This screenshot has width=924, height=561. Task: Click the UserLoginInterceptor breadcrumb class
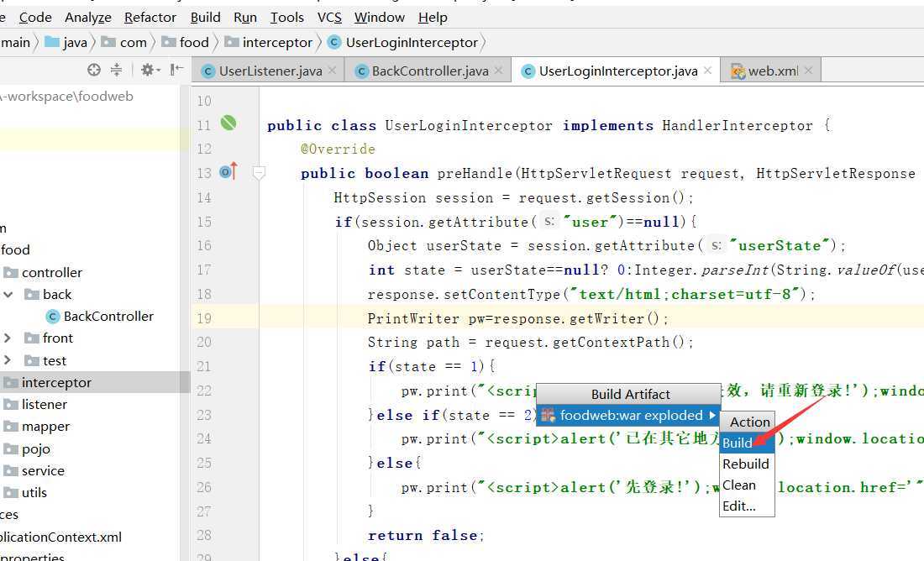(402, 43)
